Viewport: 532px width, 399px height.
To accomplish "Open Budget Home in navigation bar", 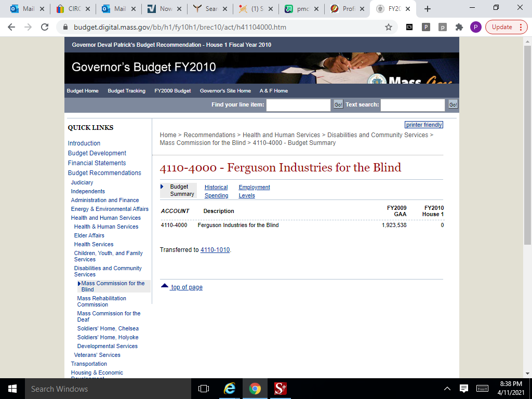I will (83, 90).
